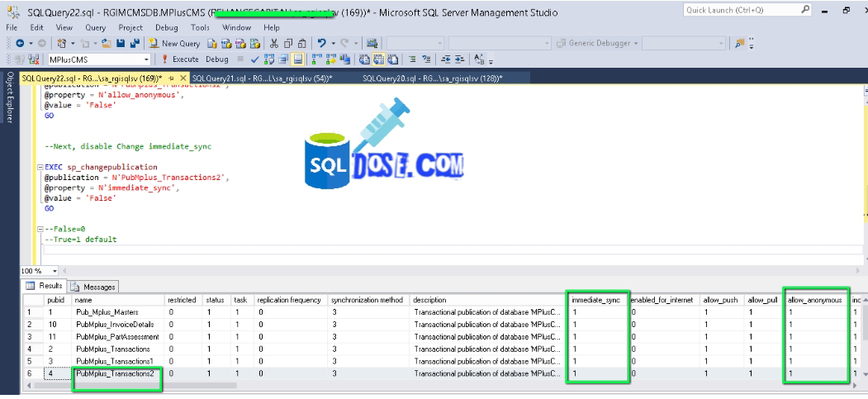The image size is (868, 399).
Task: Open the Query Options icon
Action: (x=283, y=59)
